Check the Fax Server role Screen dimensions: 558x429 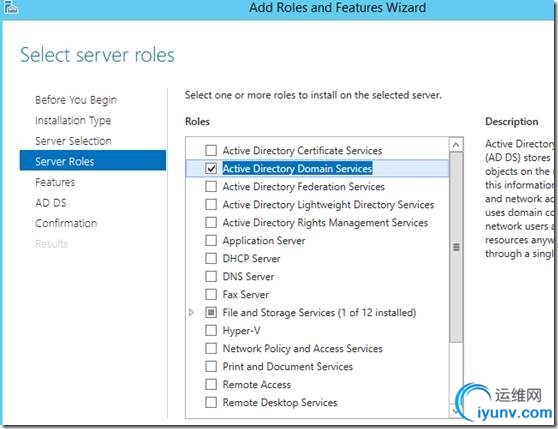(211, 295)
